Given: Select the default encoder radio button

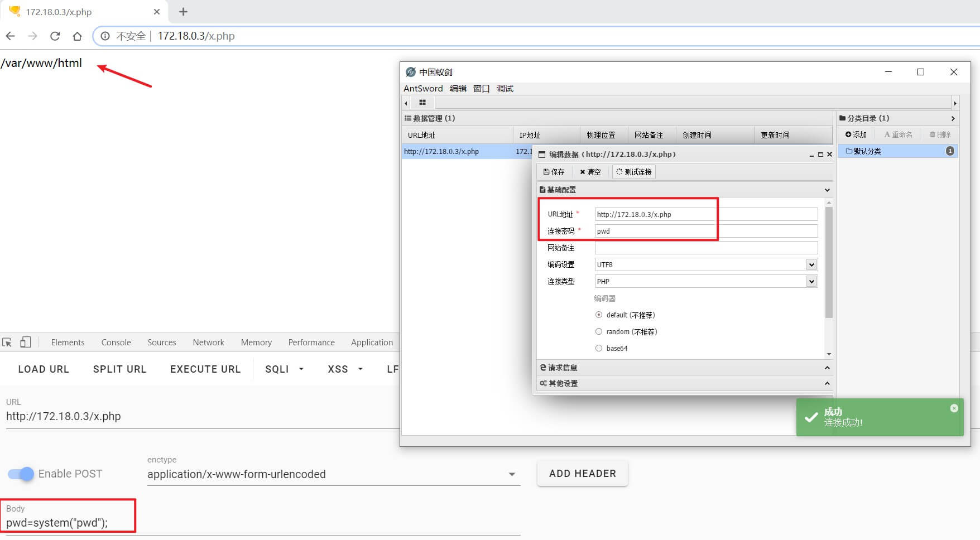Looking at the screenshot, I should pos(599,315).
